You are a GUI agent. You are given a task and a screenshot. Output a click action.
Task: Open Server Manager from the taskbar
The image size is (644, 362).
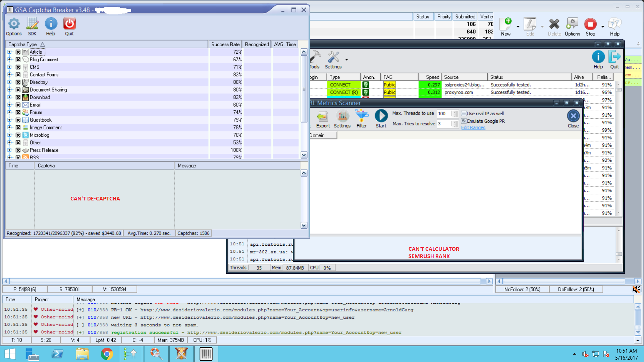[x=33, y=354]
